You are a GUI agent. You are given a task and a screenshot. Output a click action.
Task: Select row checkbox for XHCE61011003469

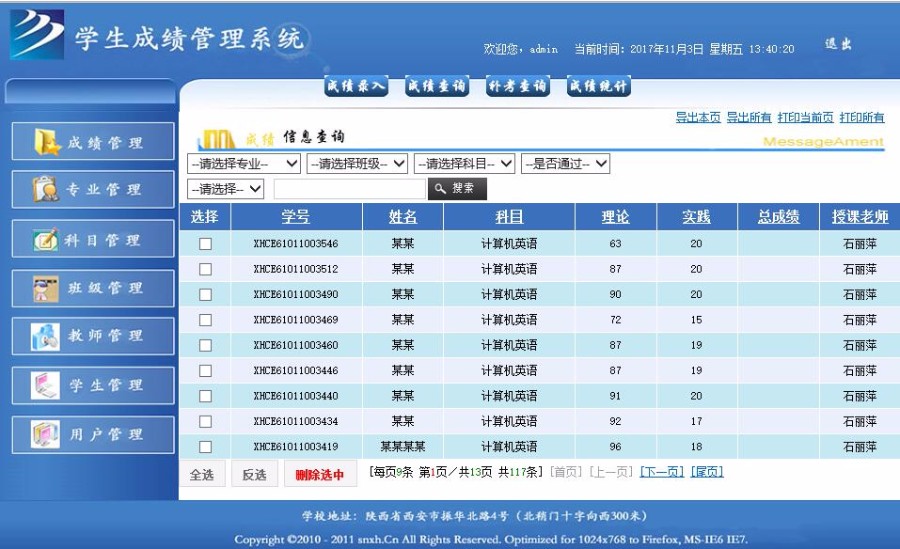pyautogui.click(x=205, y=320)
